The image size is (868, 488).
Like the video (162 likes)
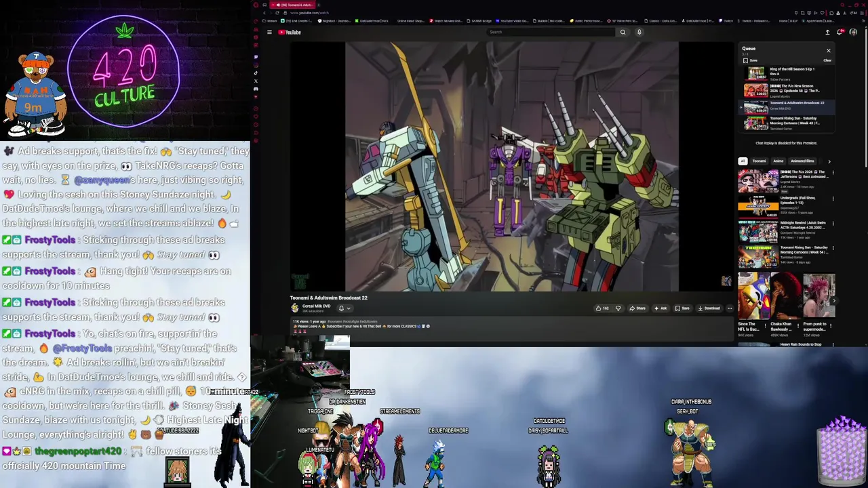[x=601, y=308]
